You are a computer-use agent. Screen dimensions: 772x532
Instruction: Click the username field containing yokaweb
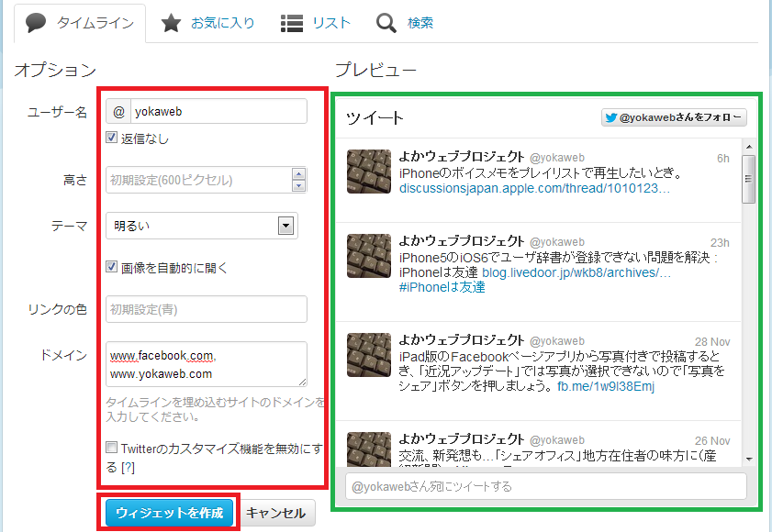coord(218,112)
